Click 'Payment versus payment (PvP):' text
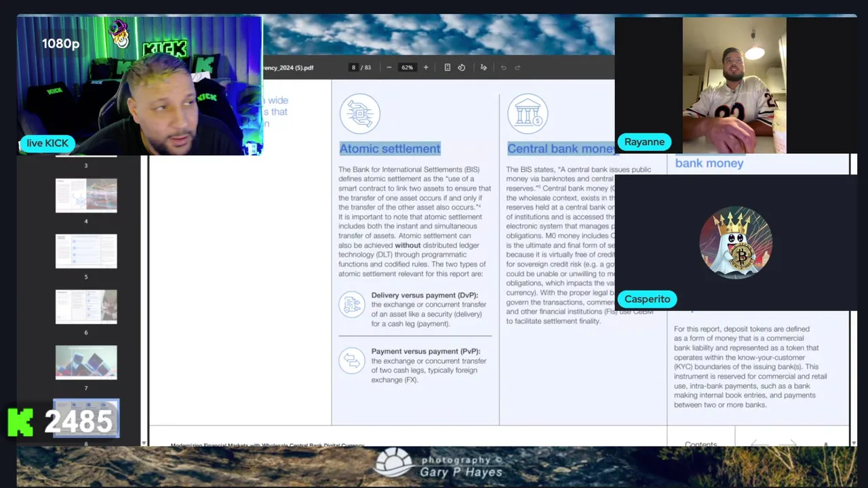Viewport: 868px width, 488px height. [425, 351]
